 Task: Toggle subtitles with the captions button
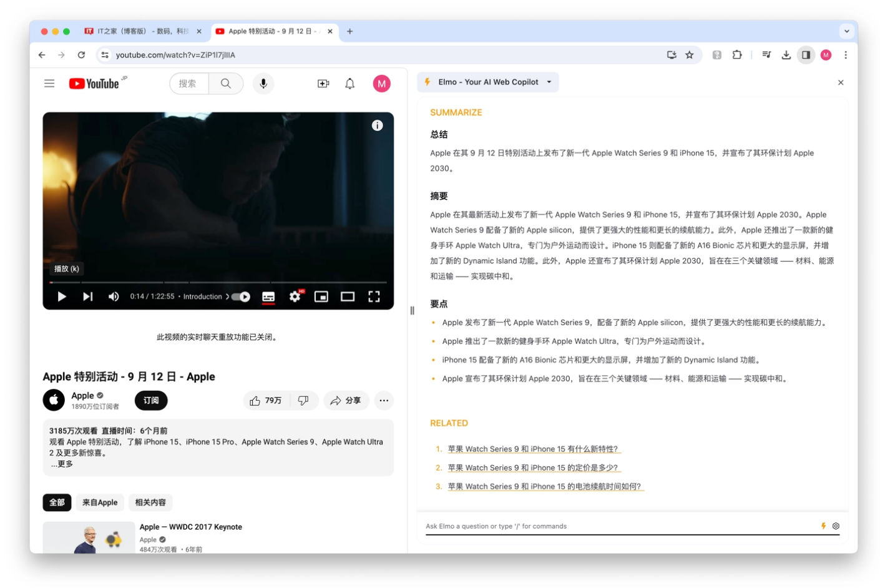pyautogui.click(x=268, y=296)
